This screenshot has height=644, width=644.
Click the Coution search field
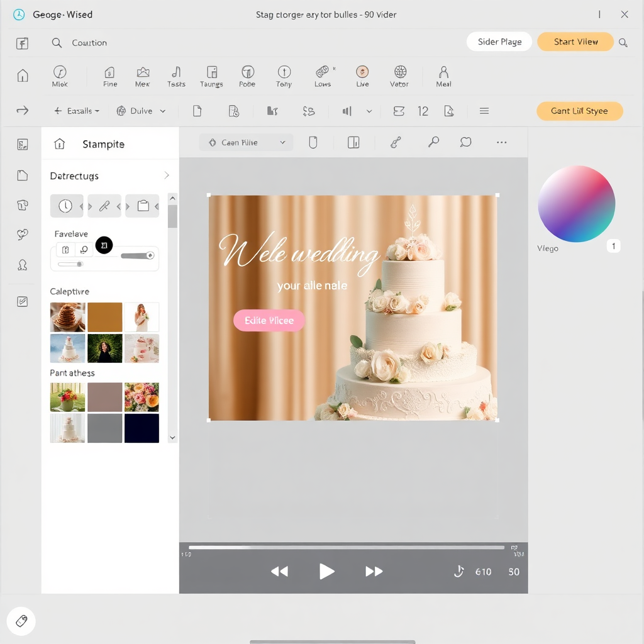pyautogui.click(x=89, y=43)
